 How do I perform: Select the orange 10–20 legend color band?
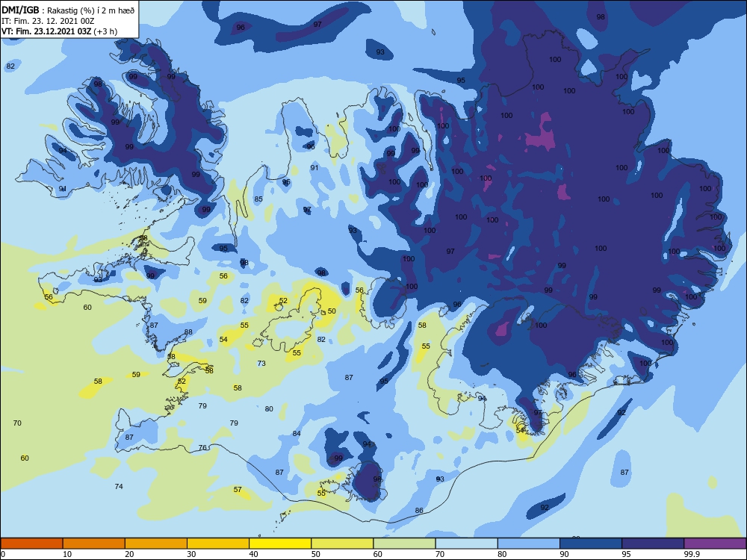coord(94,544)
